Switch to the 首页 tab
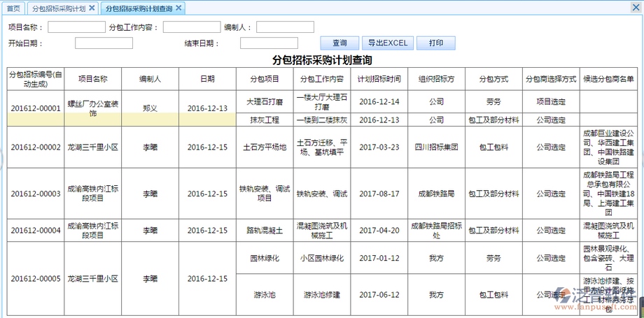The height and width of the screenshot is (318, 644). 13,8
